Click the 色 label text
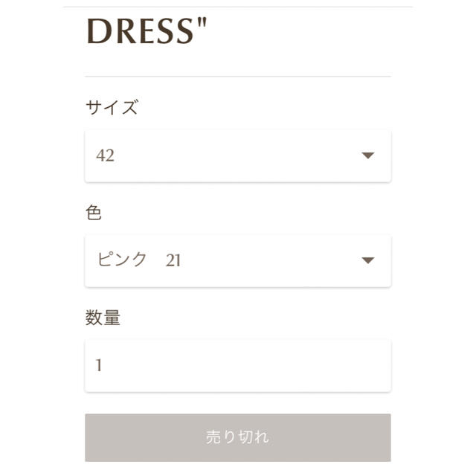 tap(93, 212)
